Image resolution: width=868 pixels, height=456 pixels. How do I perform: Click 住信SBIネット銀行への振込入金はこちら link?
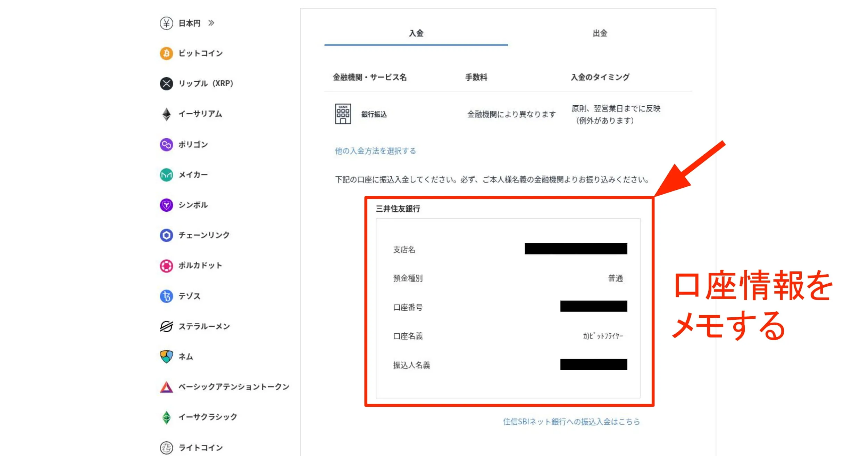point(571,422)
